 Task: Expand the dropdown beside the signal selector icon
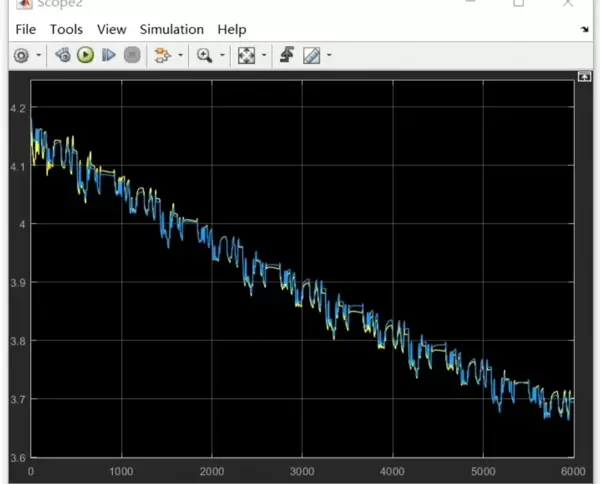(180, 56)
